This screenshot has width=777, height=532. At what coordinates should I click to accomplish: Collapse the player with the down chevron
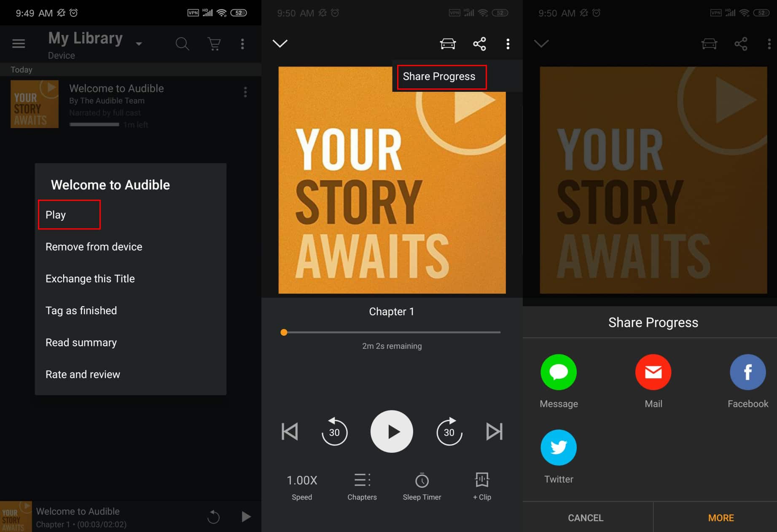pyautogui.click(x=280, y=43)
